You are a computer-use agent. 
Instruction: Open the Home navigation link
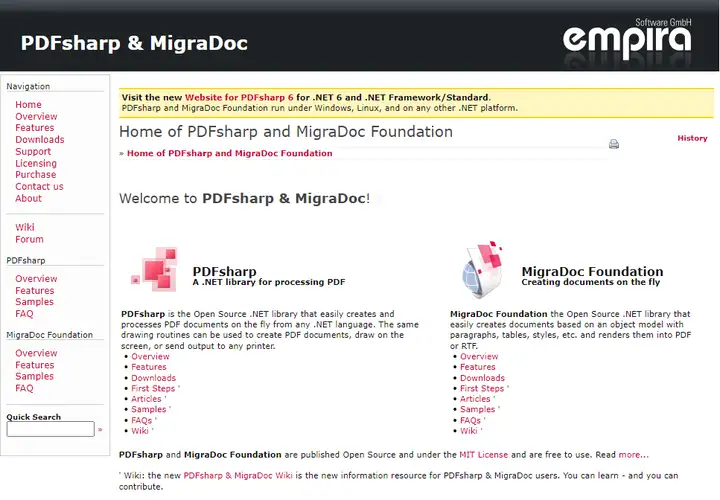(x=28, y=105)
